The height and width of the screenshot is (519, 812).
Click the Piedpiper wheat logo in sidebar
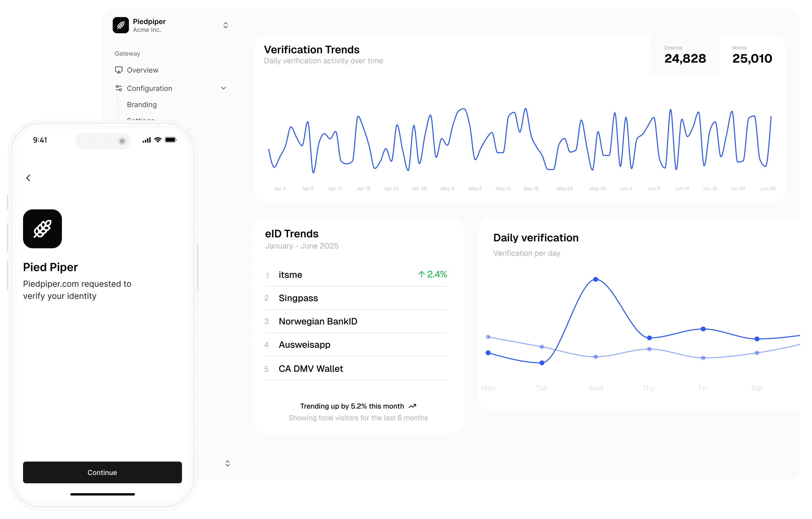(x=121, y=25)
